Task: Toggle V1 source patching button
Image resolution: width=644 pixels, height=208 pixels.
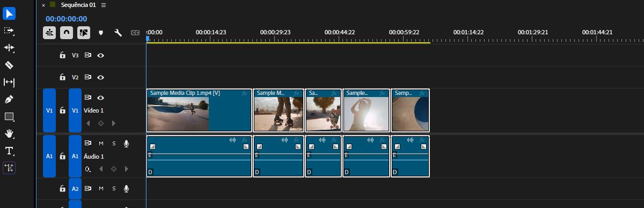Action: click(49, 110)
